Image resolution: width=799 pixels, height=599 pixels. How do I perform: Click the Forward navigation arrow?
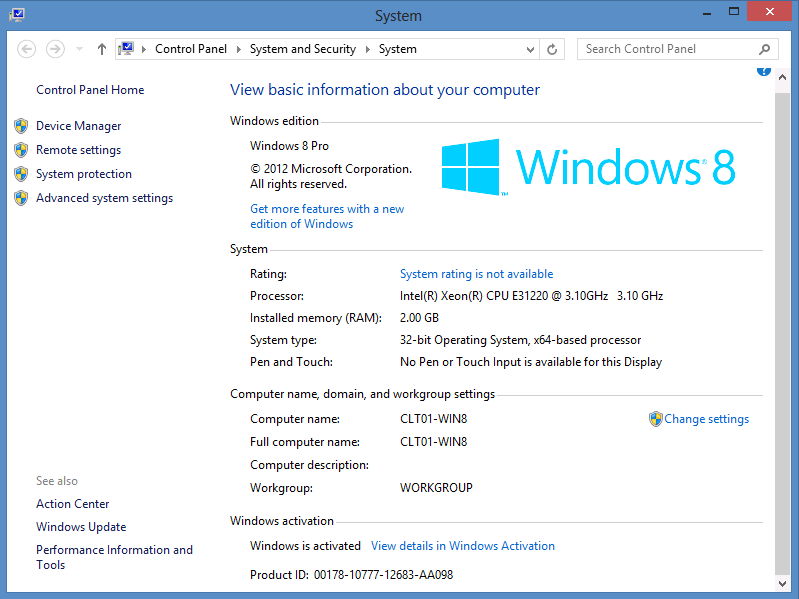point(55,49)
